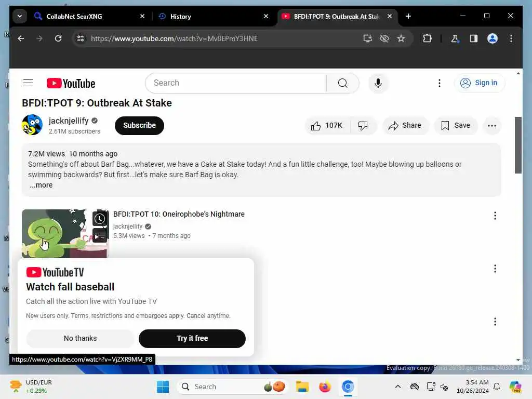Open the USD/EUR taskbar widget
Image resolution: width=532 pixels, height=399 pixels.
tap(31, 387)
